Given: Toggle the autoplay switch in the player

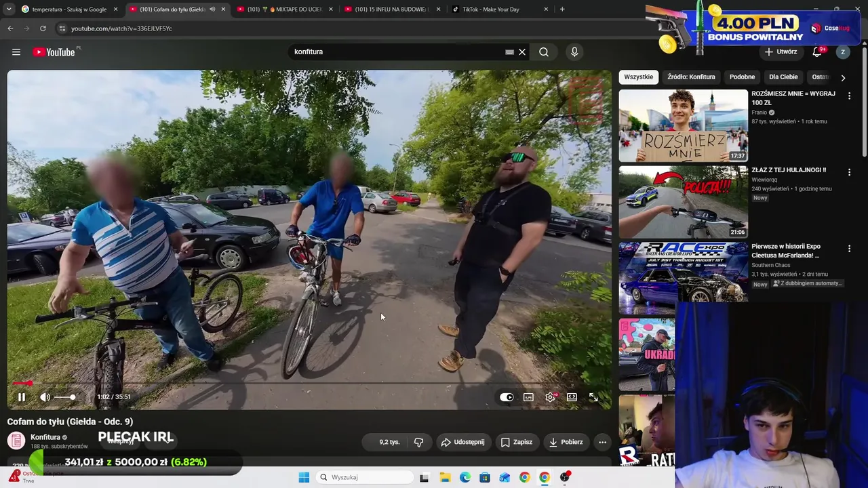Looking at the screenshot, I should click(x=507, y=397).
